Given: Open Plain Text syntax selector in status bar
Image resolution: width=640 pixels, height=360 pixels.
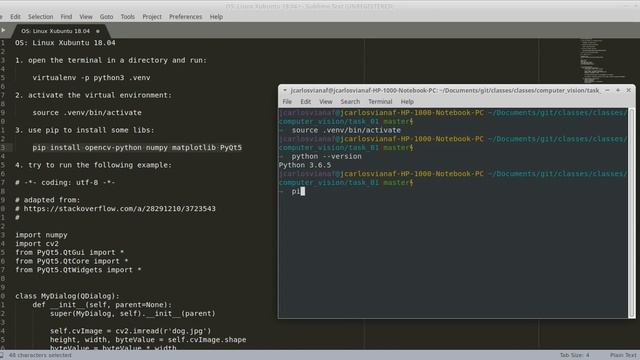Looking at the screenshot, I should tap(623, 355).
